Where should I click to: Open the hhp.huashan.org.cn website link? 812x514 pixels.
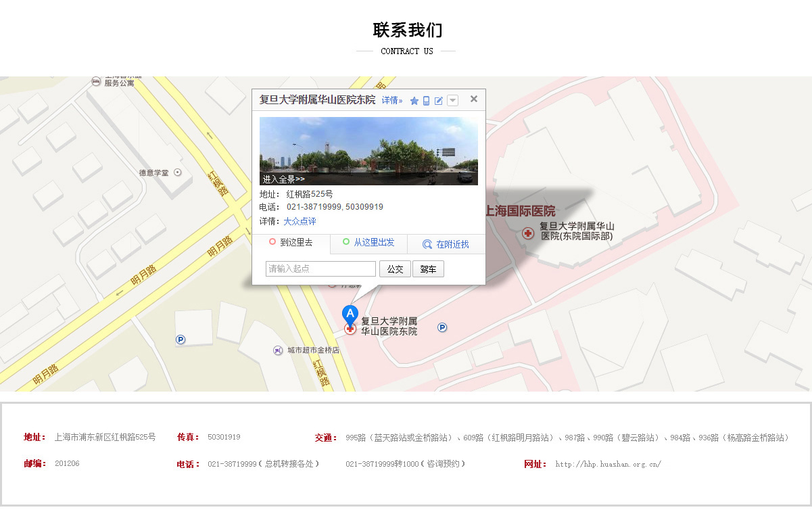tap(608, 465)
